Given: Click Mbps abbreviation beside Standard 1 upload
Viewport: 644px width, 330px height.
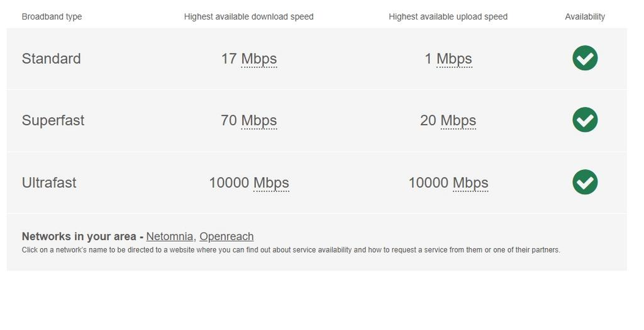Looking at the screenshot, I should point(454,59).
